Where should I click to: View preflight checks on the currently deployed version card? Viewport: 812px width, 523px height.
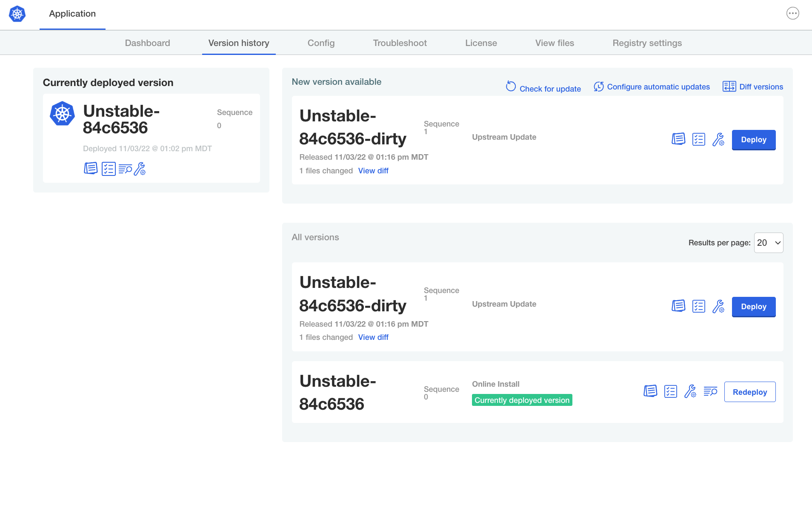pyautogui.click(x=109, y=169)
